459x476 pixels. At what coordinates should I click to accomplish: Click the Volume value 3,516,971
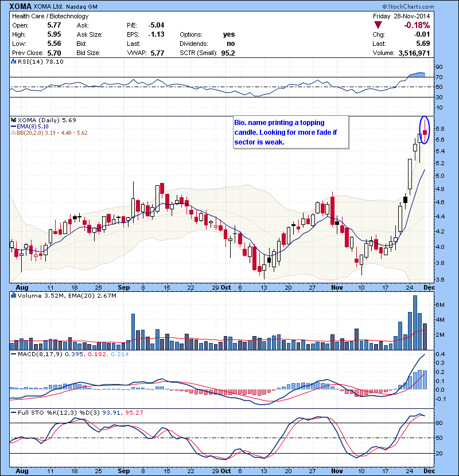tap(414, 53)
